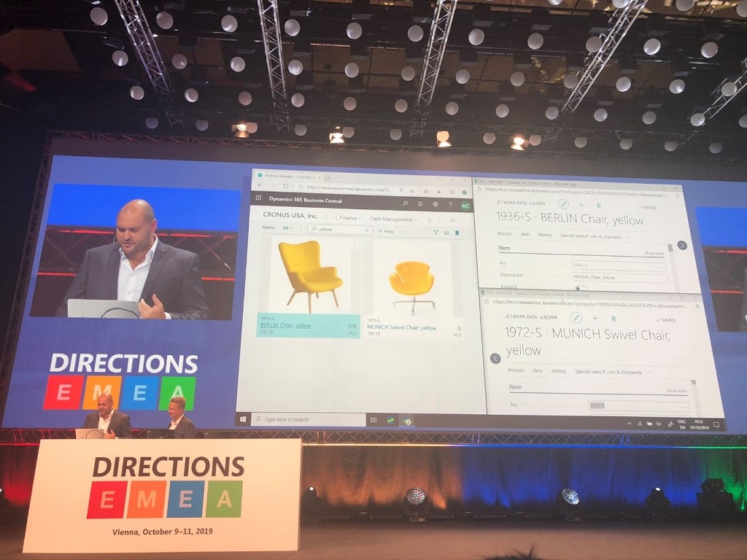Bookmark the Items list page

point(457,233)
